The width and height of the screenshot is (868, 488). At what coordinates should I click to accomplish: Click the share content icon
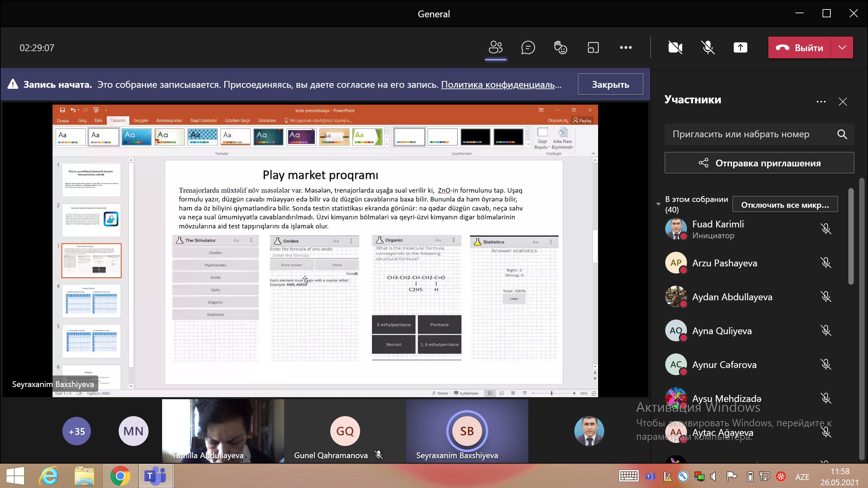pyautogui.click(x=740, y=48)
